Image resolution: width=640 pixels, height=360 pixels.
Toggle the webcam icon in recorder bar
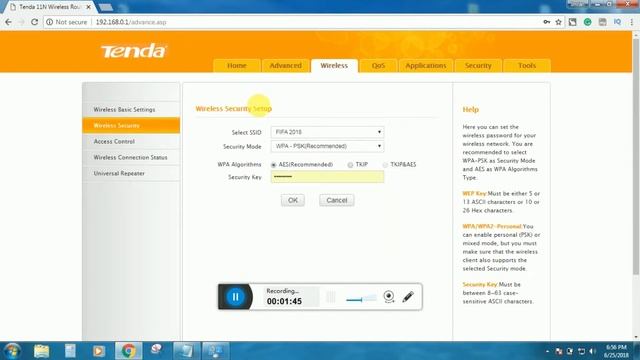(389, 296)
